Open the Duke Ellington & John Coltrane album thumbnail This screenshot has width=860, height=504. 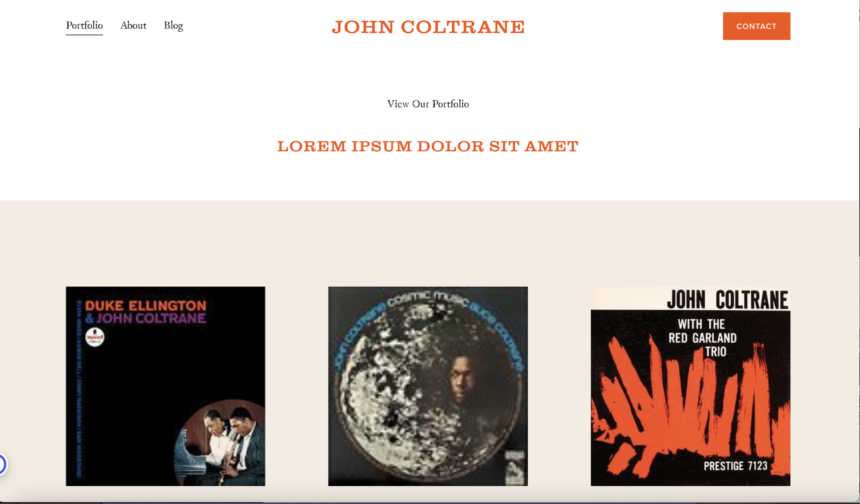(x=165, y=386)
